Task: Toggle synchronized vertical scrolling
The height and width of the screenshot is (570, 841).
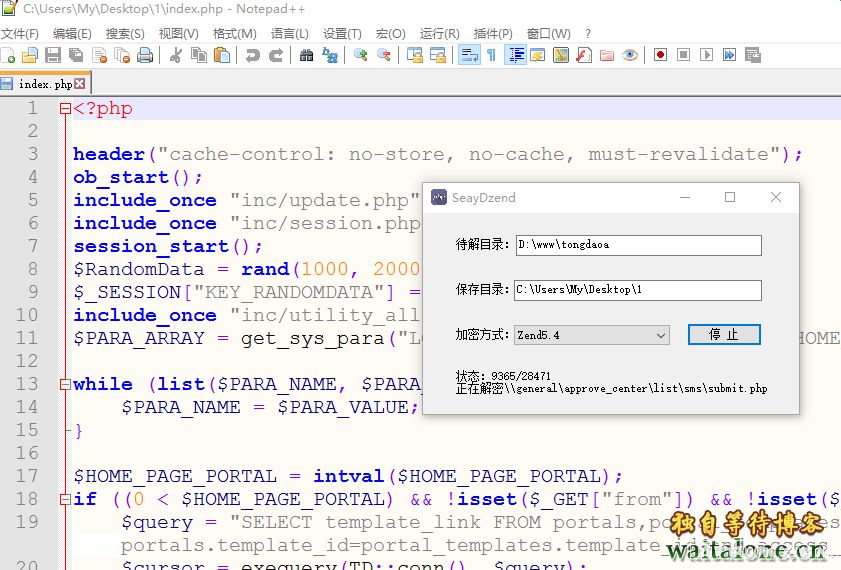Action: click(x=415, y=55)
